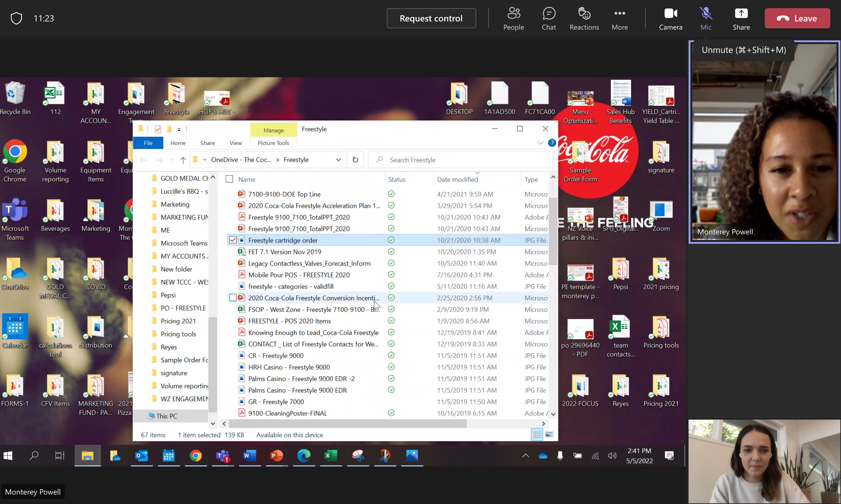This screenshot has width=841, height=504.
Task: Click the meeting shield security icon
Action: pos(16,18)
